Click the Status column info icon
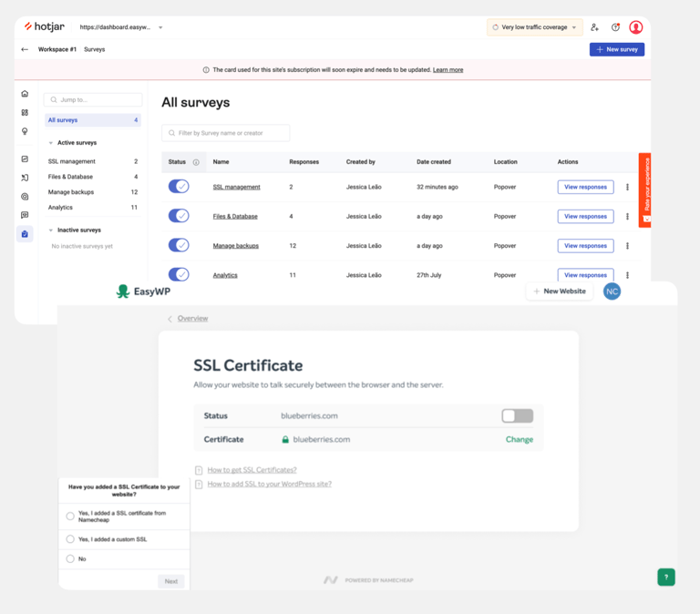 pyautogui.click(x=196, y=162)
